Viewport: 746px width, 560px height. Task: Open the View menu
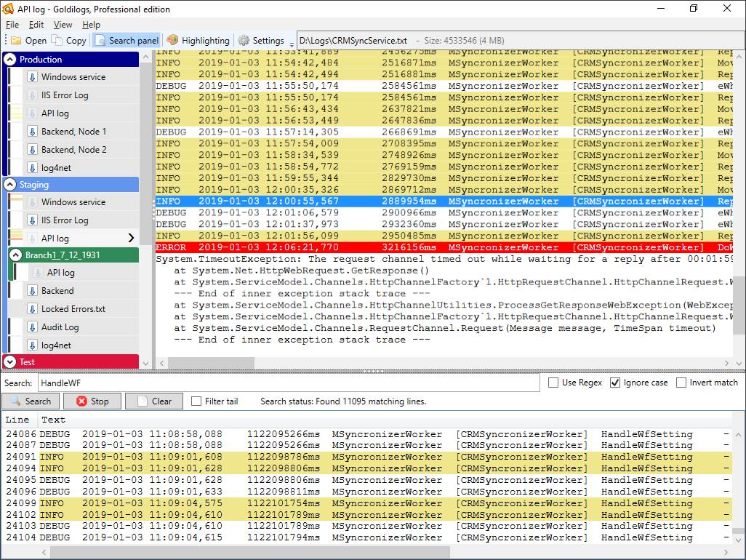pos(63,24)
